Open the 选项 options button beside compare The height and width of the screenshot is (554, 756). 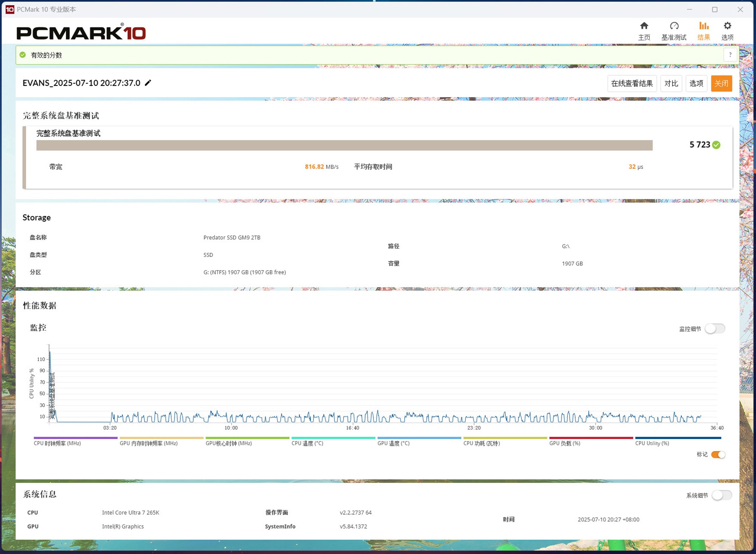click(696, 84)
